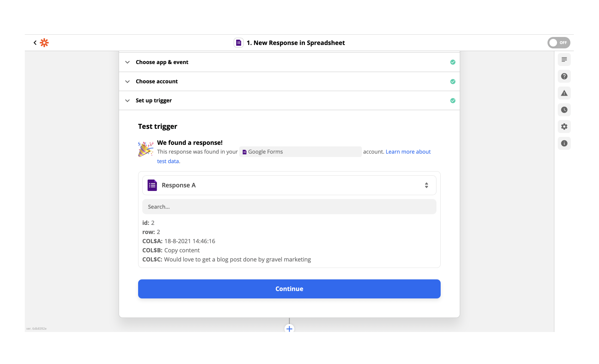Viewport: 599px width, 364px height.
Task: Click into the Search field
Action: coord(289,207)
